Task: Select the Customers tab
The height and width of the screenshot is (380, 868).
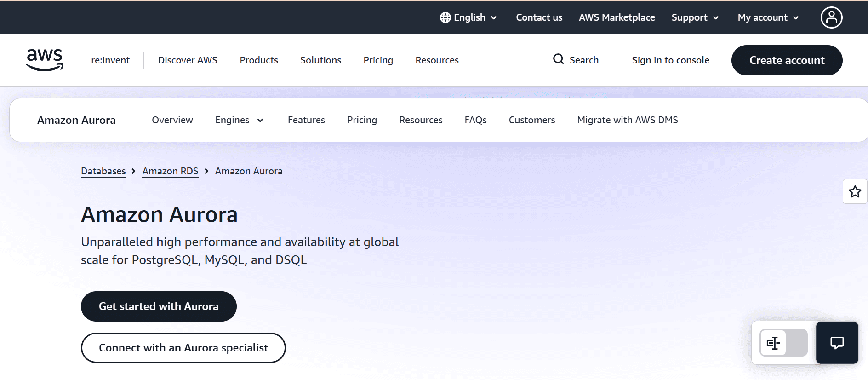Action: coord(532,120)
